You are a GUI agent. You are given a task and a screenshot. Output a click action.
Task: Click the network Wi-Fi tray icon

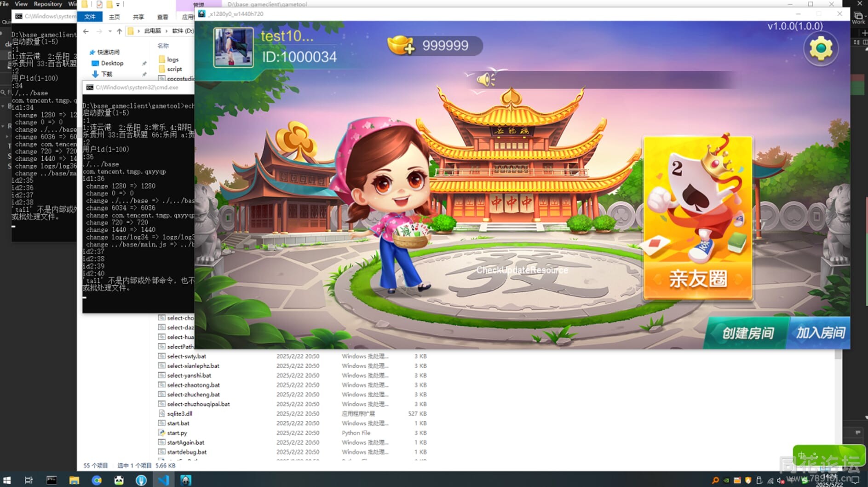[x=770, y=481]
